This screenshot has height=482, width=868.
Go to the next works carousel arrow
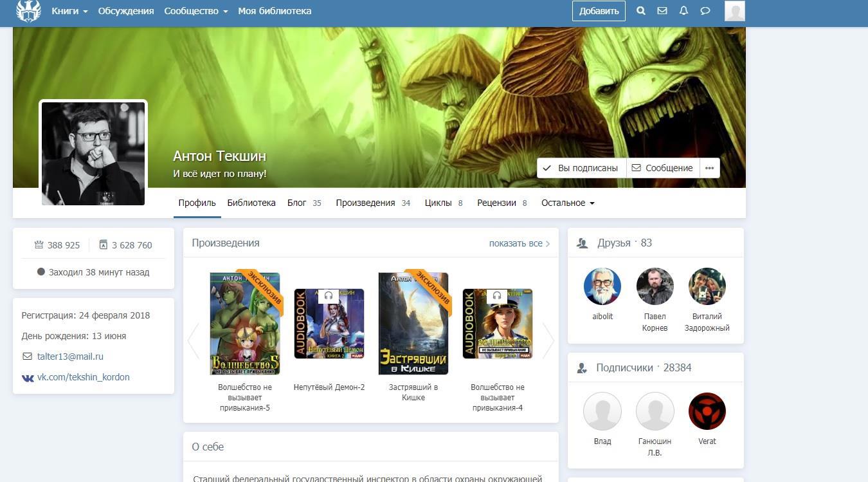[x=548, y=340]
